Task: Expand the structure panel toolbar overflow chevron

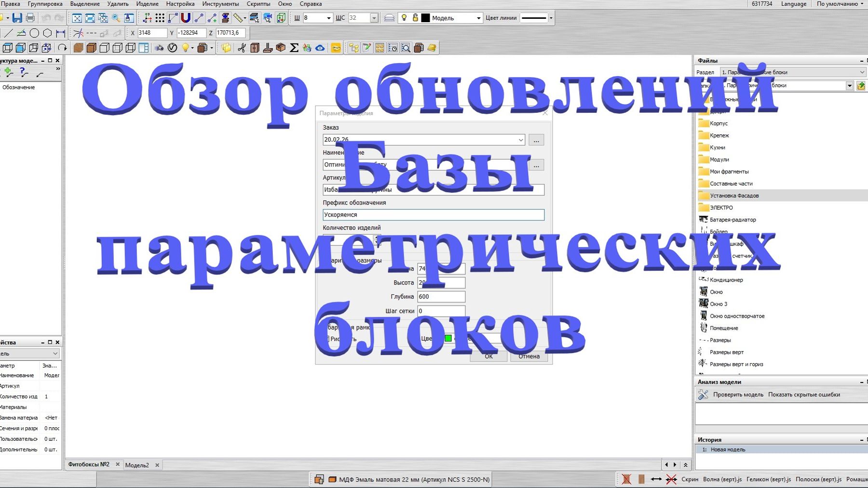Action: (58, 69)
